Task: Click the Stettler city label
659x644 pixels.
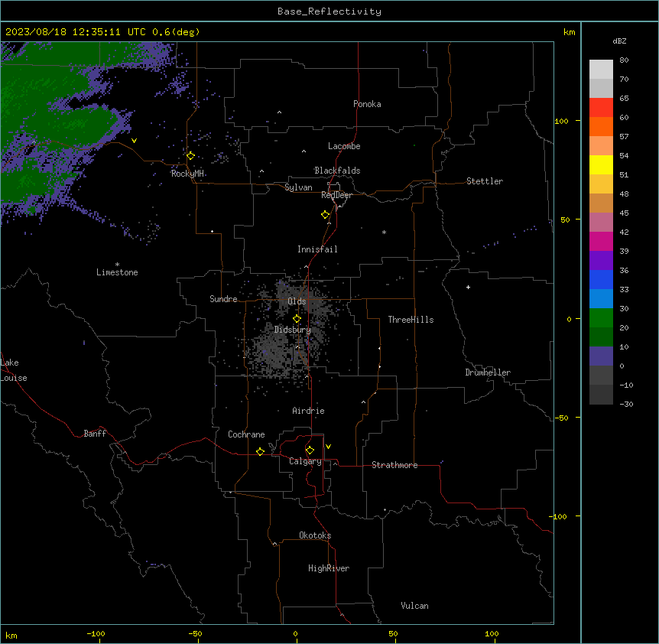Action: 485,181
